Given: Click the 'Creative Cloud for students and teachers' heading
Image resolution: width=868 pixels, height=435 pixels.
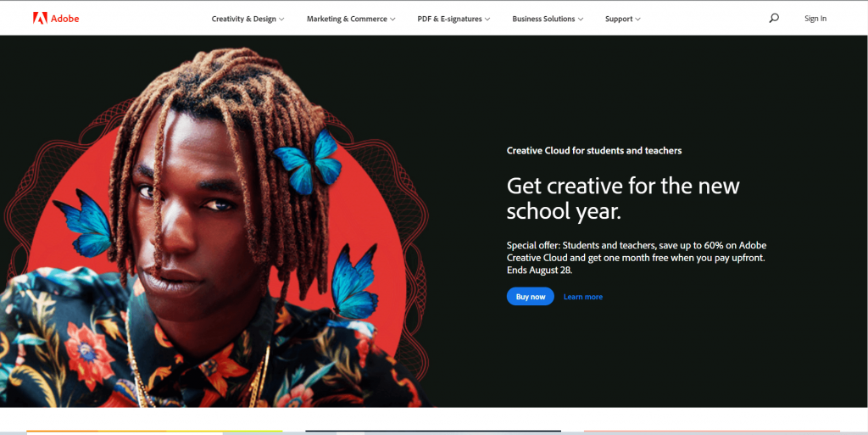Looking at the screenshot, I should coord(594,151).
